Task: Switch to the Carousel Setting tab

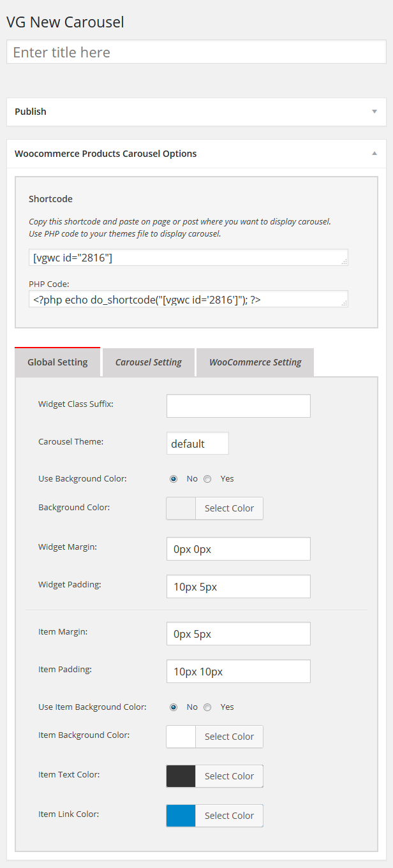Action: click(148, 362)
